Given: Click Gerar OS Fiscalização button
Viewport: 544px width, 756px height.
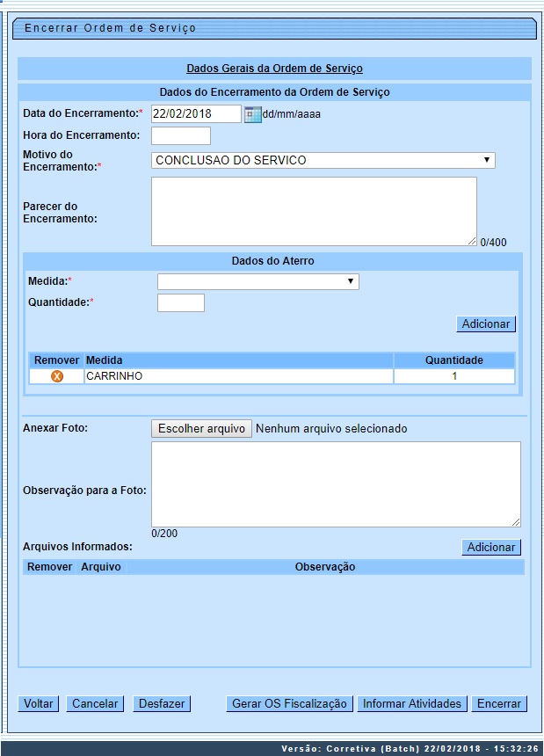Looking at the screenshot, I should pos(290,703).
